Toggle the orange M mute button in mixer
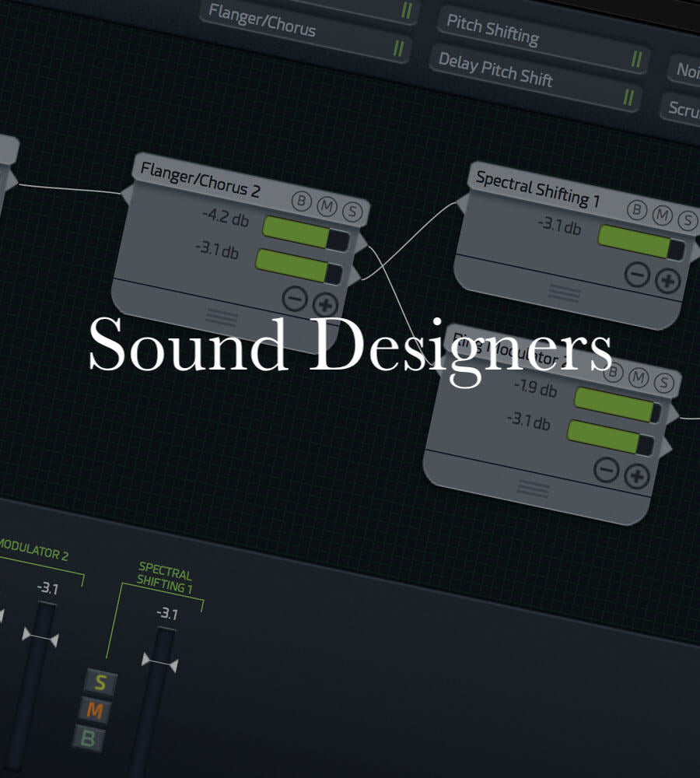Image resolution: width=700 pixels, height=778 pixels. [95, 710]
